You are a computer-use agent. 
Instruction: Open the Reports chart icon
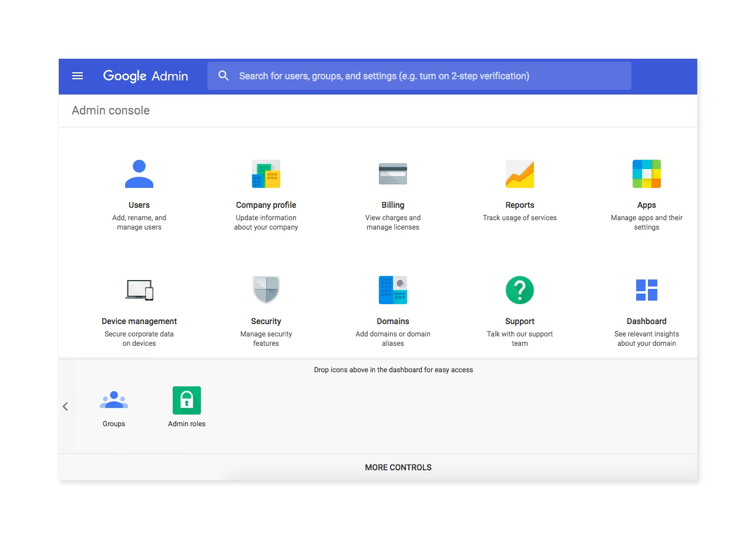(x=520, y=174)
